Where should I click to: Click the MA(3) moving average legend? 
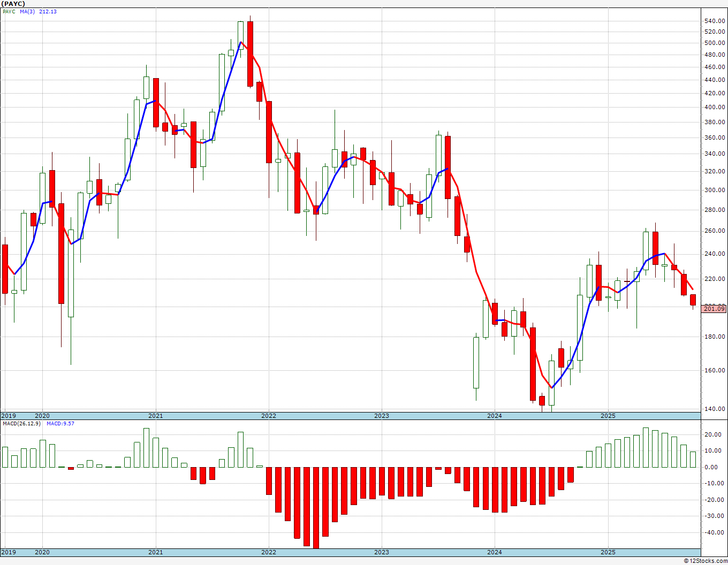(27, 11)
